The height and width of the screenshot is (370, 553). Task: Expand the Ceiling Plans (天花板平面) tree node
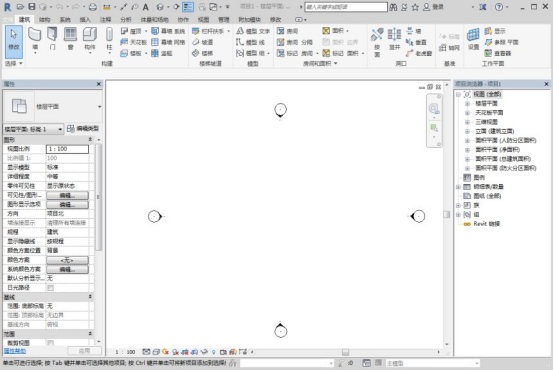coord(467,113)
